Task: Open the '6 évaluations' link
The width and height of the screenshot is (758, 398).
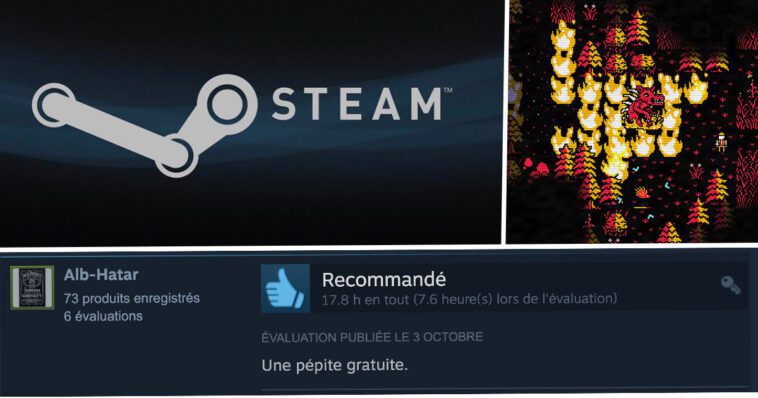Action: (x=103, y=316)
